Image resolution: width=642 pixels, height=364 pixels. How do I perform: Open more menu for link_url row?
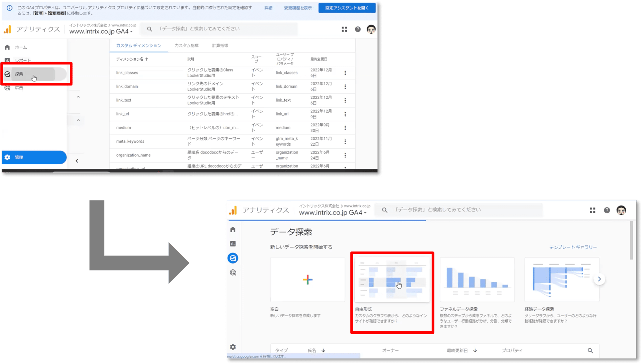(345, 114)
